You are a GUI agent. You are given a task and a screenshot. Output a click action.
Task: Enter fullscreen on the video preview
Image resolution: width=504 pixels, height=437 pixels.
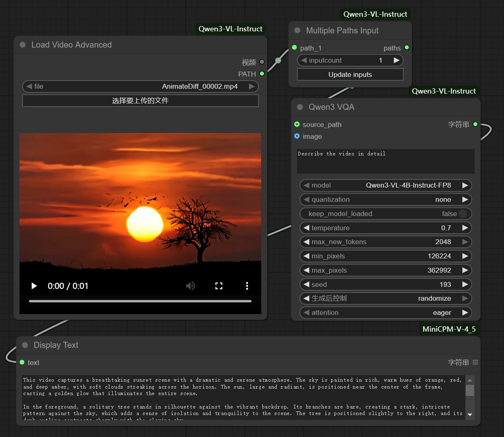(x=219, y=286)
